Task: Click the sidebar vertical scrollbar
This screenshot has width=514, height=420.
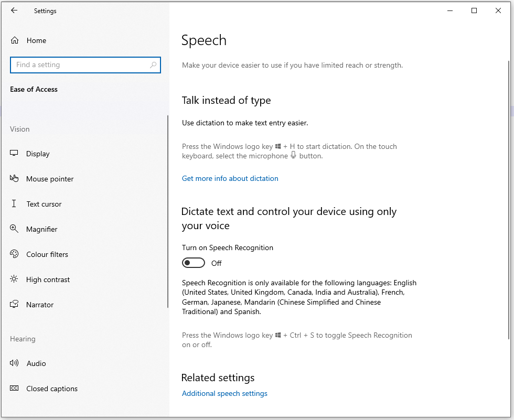Action: tap(168, 211)
